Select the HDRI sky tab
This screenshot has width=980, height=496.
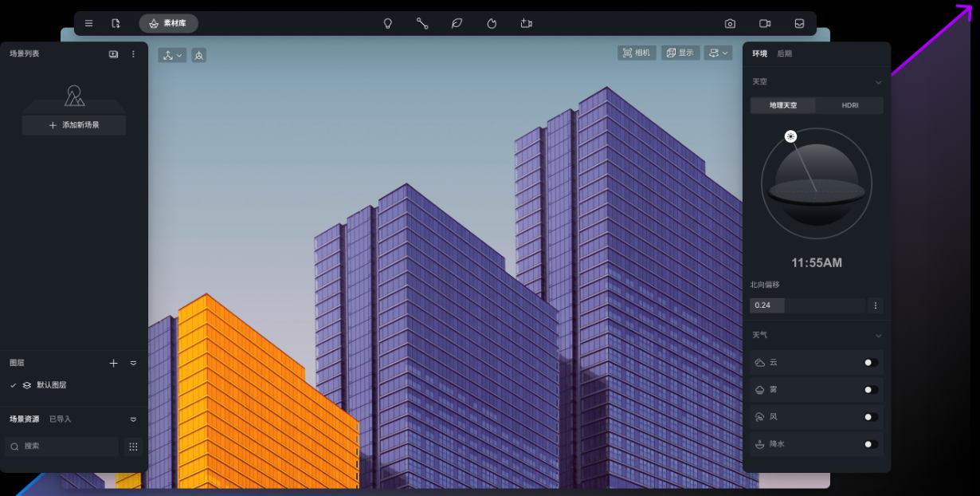coord(849,105)
